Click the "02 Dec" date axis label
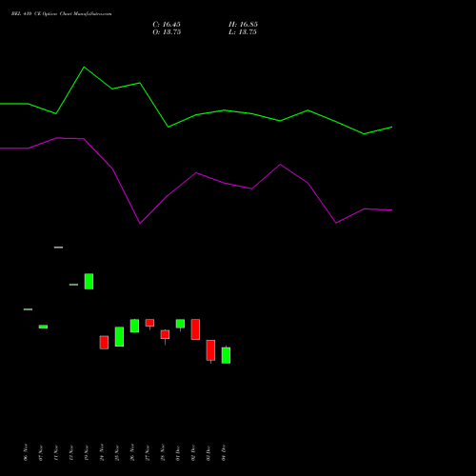This screenshot has height=476, width=476. pyautogui.click(x=193, y=452)
